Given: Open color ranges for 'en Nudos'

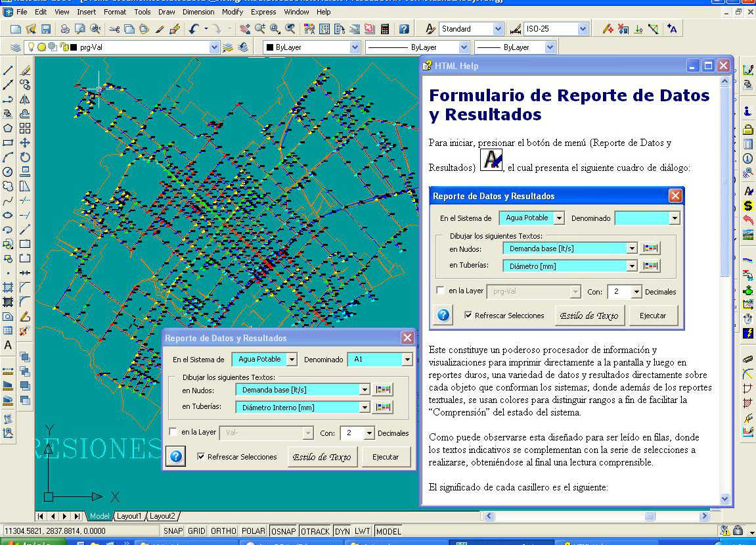Looking at the screenshot, I should coord(384,390).
